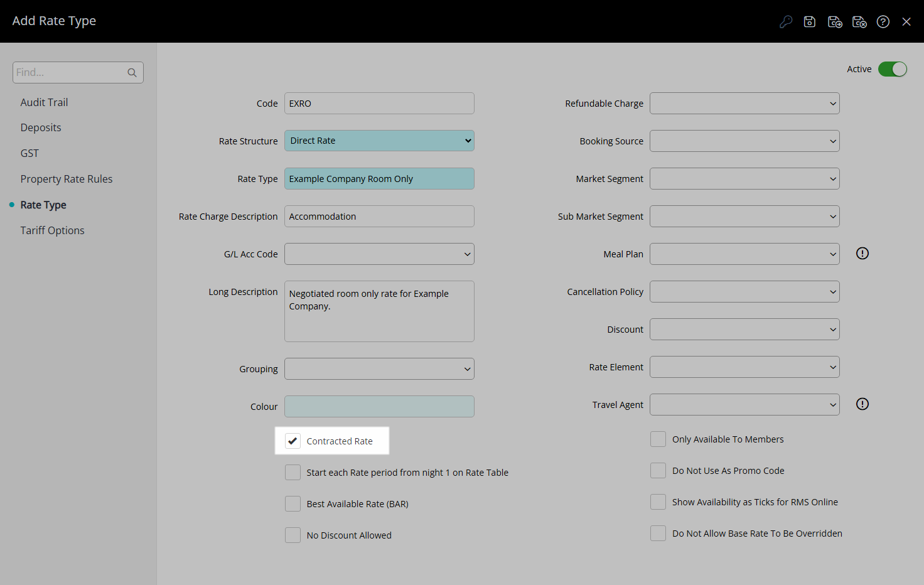
Task: Tick the Best Available Rate (BAR) checkbox
Action: click(293, 504)
